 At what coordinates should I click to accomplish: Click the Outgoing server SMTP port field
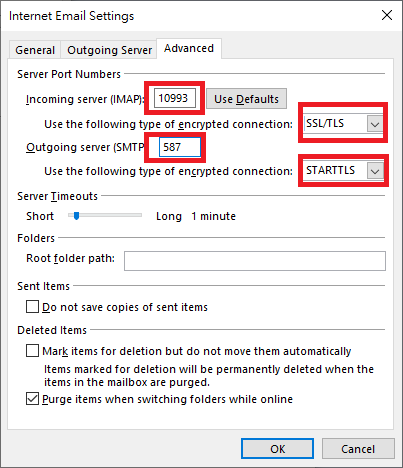[x=180, y=147]
